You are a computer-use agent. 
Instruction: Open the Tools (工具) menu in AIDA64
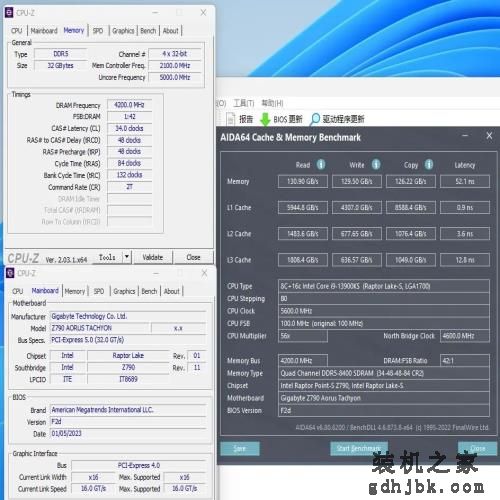pos(244,103)
